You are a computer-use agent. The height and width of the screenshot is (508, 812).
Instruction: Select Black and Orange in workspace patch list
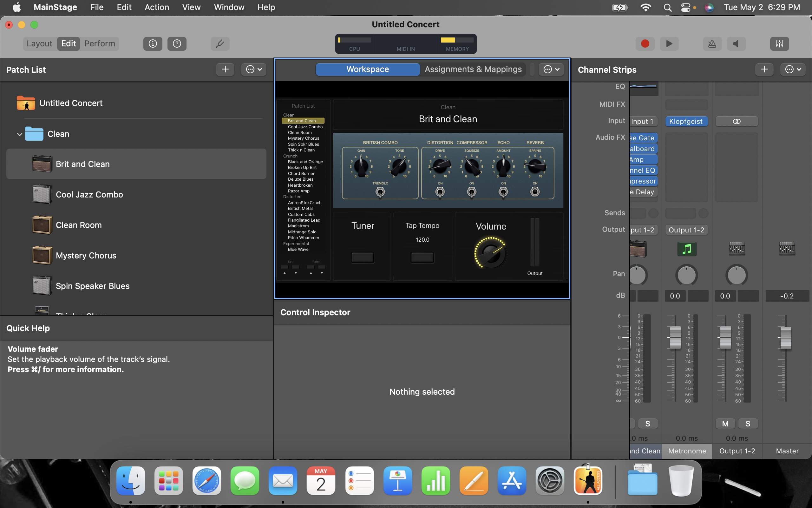(305, 162)
